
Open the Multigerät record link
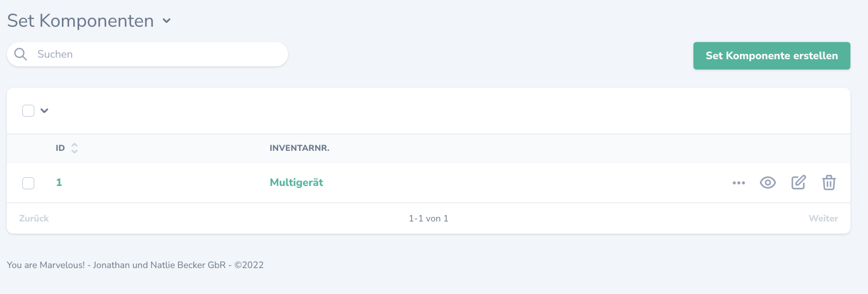click(297, 182)
